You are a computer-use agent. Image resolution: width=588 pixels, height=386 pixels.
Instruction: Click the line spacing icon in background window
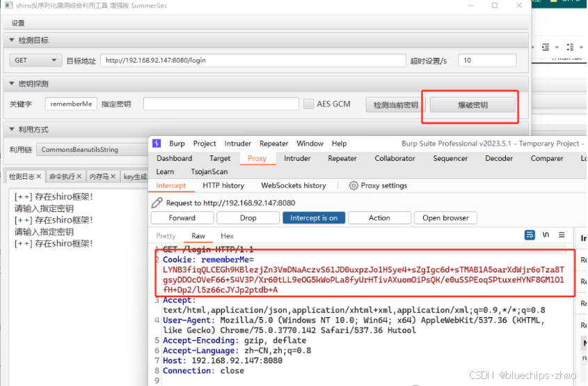pos(571,47)
